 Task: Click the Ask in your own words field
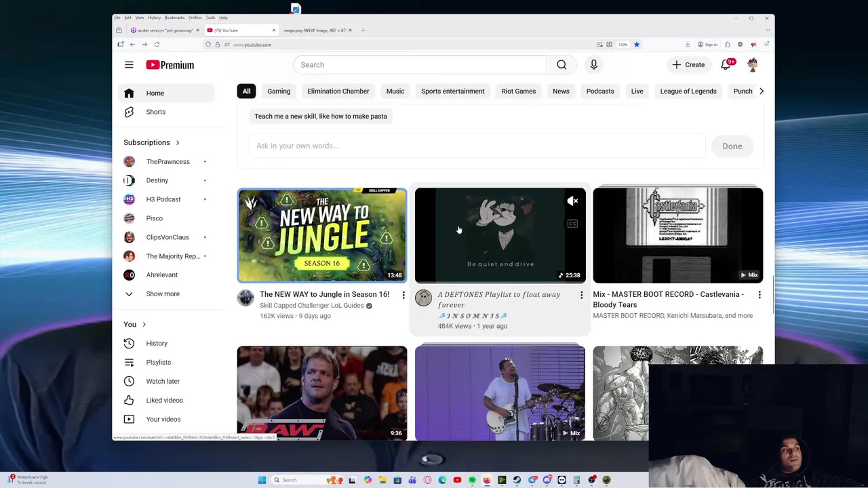click(x=477, y=146)
